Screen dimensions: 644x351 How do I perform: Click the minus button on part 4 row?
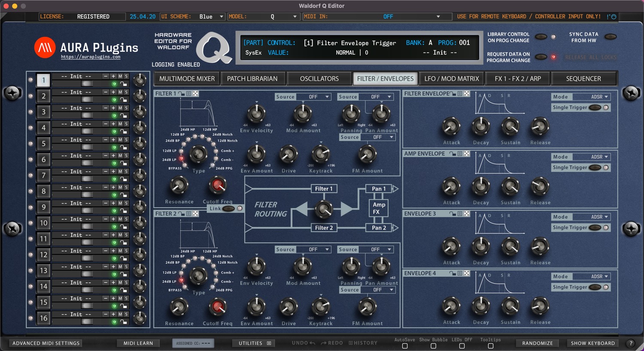pos(106,124)
